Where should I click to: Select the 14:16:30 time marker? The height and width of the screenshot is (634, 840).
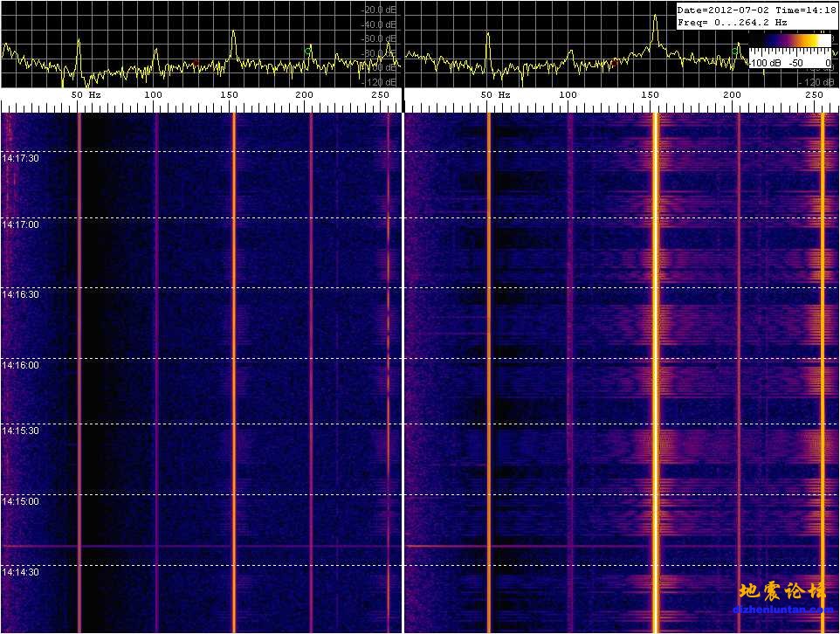[20, 295]
